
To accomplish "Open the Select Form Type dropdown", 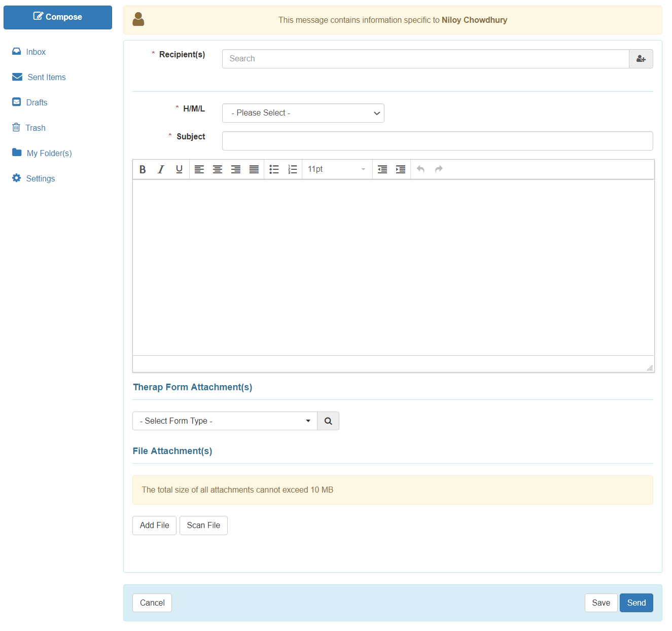I will pos(225,421).
